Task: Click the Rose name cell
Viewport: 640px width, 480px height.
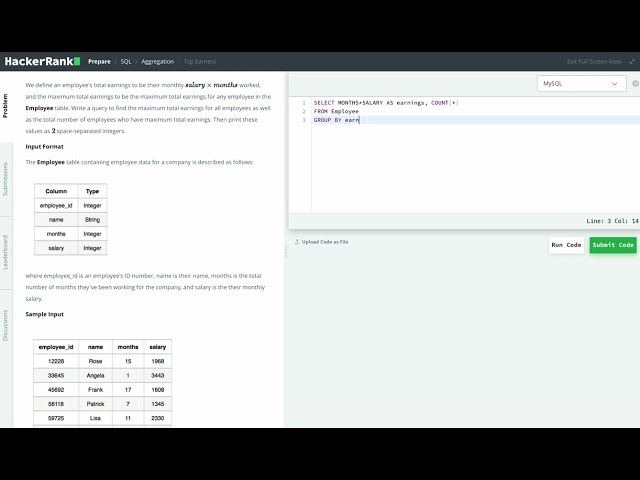Action: click(96, 361)
